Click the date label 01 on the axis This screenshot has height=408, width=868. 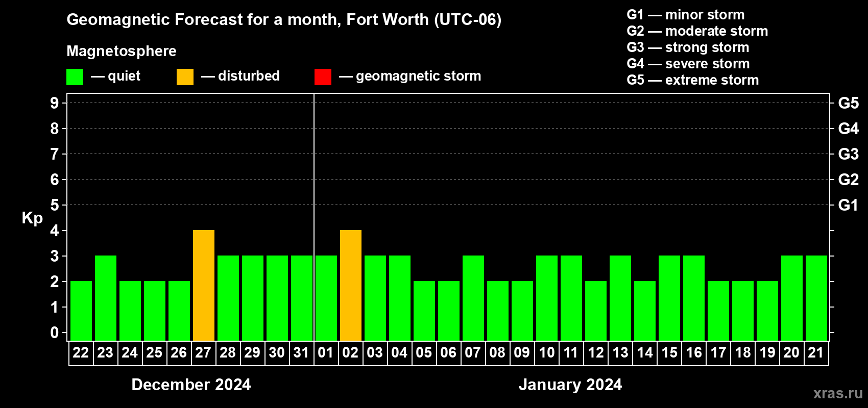(326, 353)
